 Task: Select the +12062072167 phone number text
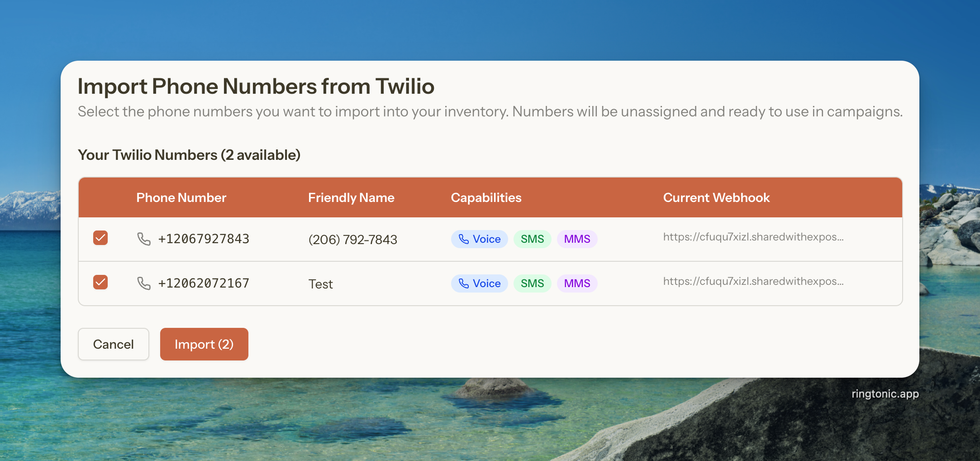(204, 283)
